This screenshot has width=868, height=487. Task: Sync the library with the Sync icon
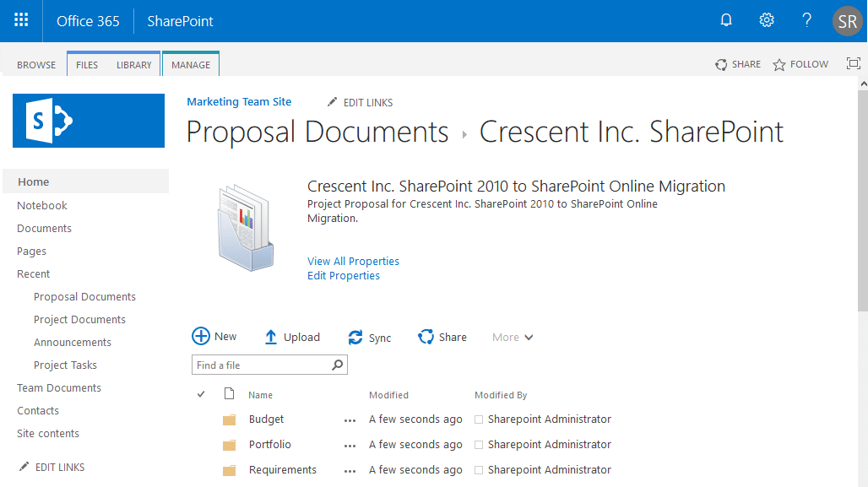[x=355, y=337]
